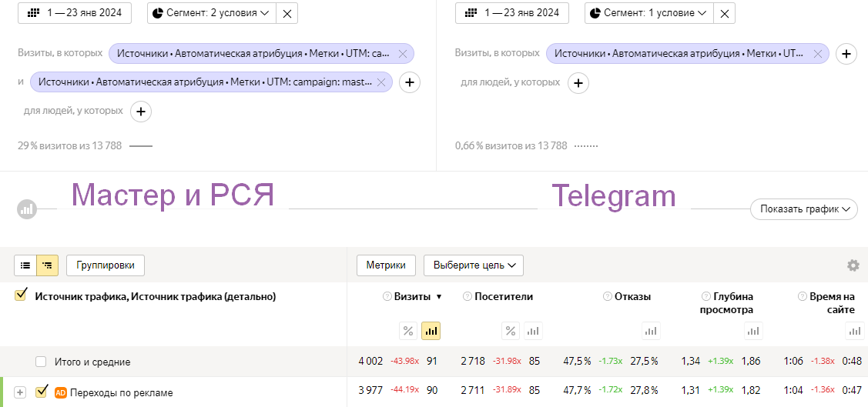The image size is (868, 407).
Task: Click total visits value 4 002
Action: [371, 362]
